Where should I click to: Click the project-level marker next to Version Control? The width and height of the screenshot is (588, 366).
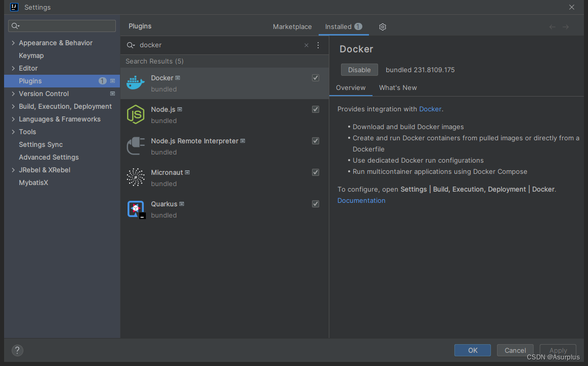(x=112, y=94)
